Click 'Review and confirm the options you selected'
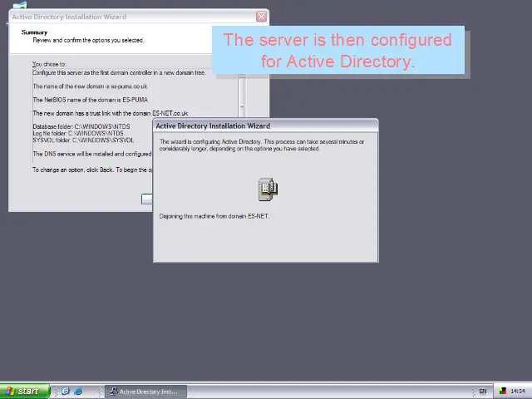The width and height of the screenshot is (532, 399). click(88, 40)
